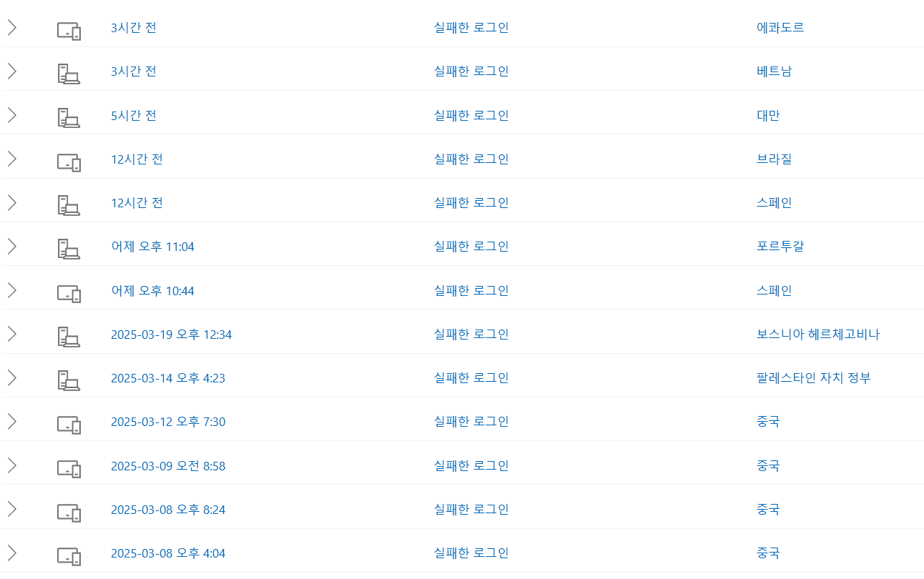Screen dimensions: 924x579
Task: Click the PC icon for 팔레스타인 자치 정부 entry
Action: coord(69,380)
